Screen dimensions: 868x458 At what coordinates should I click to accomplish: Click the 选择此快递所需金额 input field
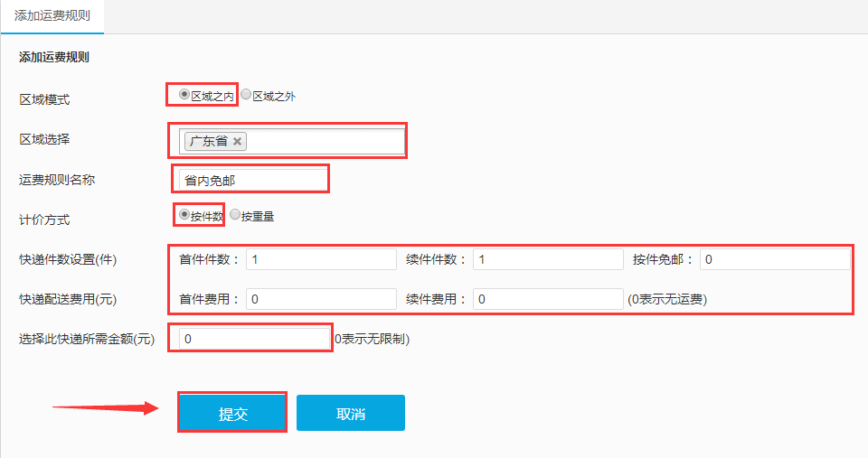[255, 339]
